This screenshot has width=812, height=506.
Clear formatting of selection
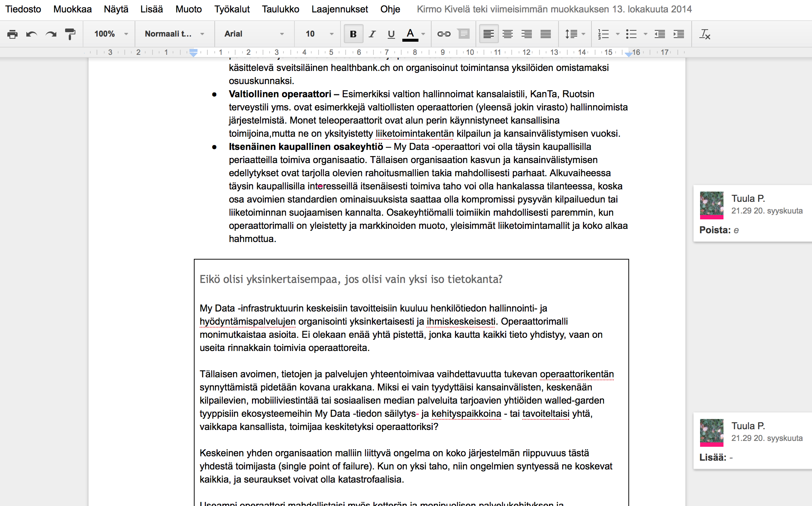tap(705, 34)
